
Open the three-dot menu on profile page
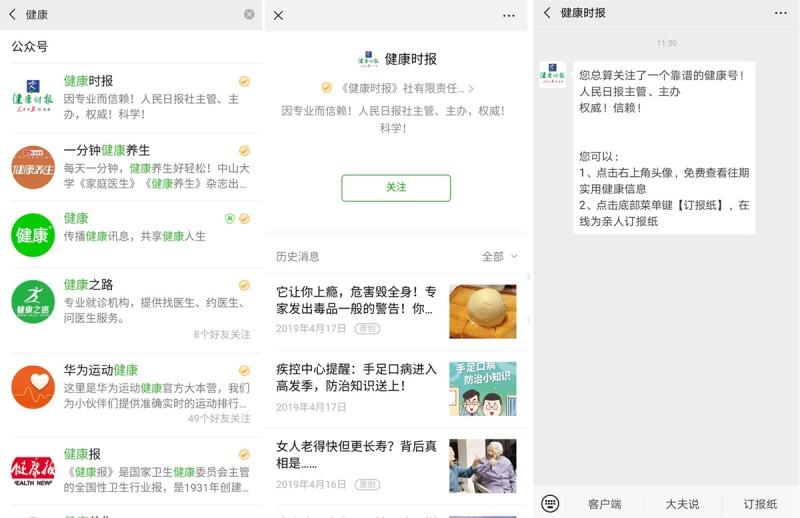pyautogui.click(x=509, y=16)
